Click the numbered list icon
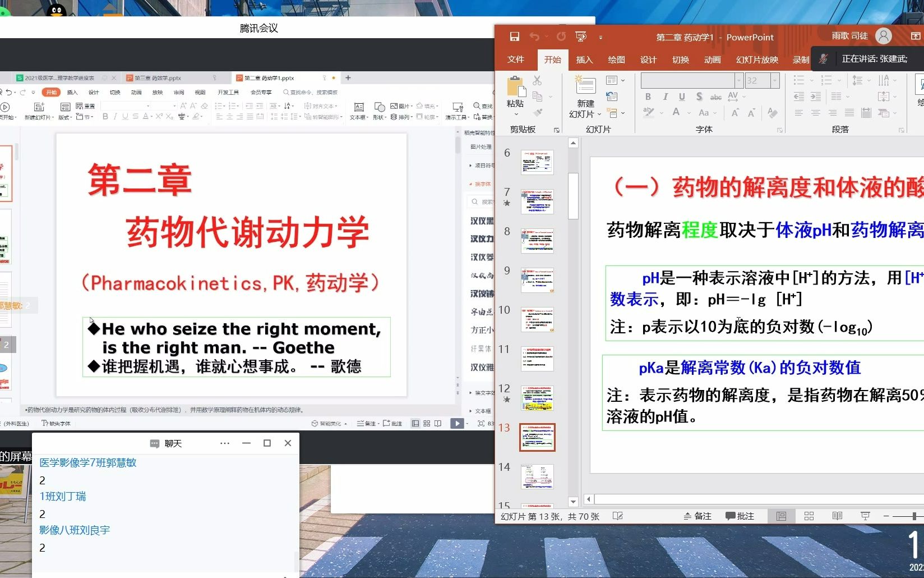The width and height of the screenshot is (924, 578). [826, 80]
